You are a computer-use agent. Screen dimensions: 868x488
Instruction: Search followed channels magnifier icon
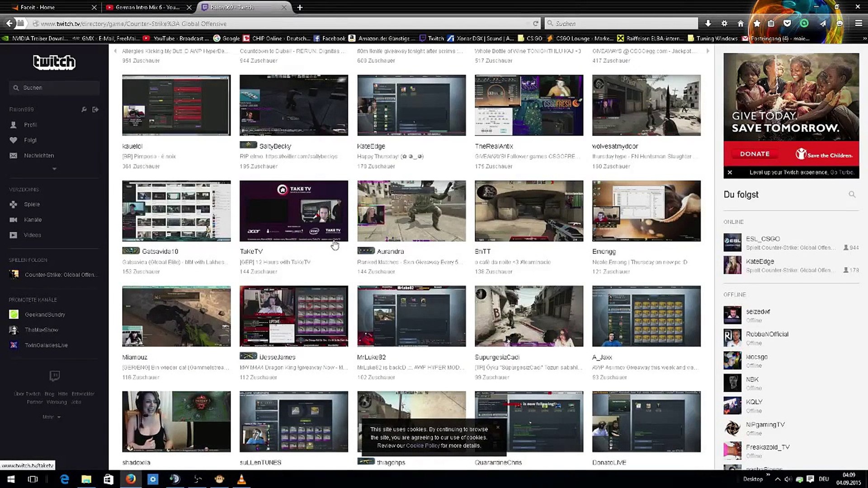coord(852,194)
